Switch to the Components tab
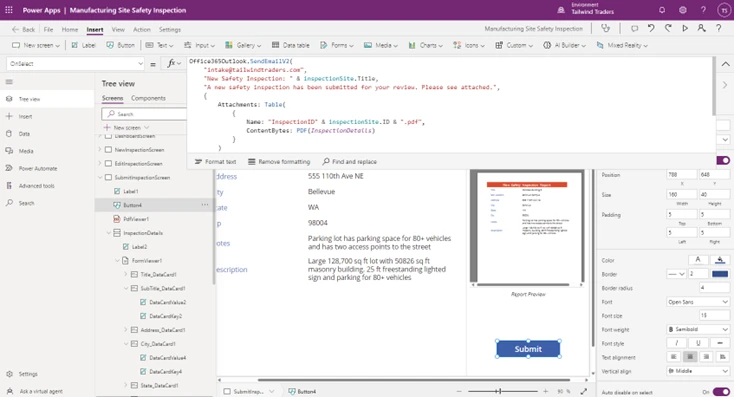The width and height of the screenshot is (734, 397). tap(148, 98)
